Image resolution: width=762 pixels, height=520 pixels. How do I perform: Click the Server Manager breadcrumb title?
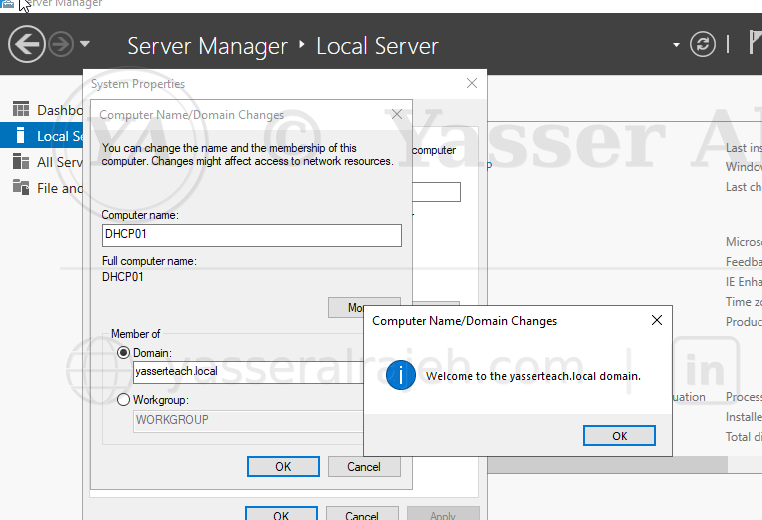click(x=208, y=46)
